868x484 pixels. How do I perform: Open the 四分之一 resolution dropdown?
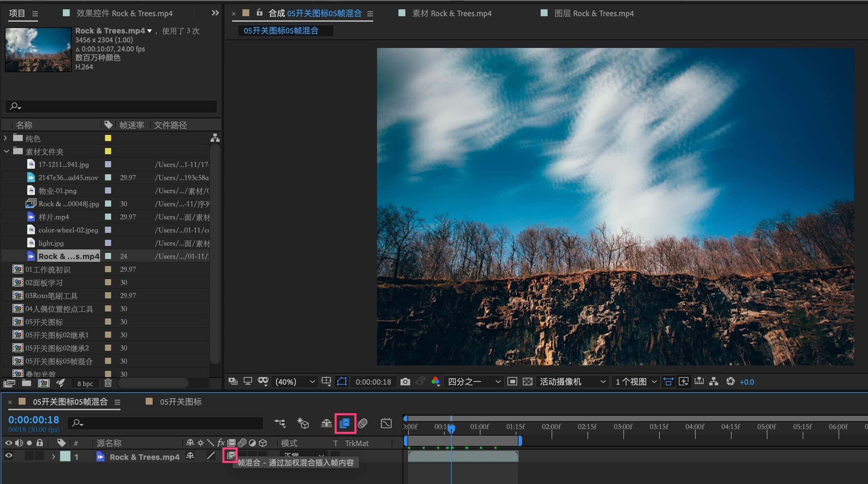pos(474,382)
